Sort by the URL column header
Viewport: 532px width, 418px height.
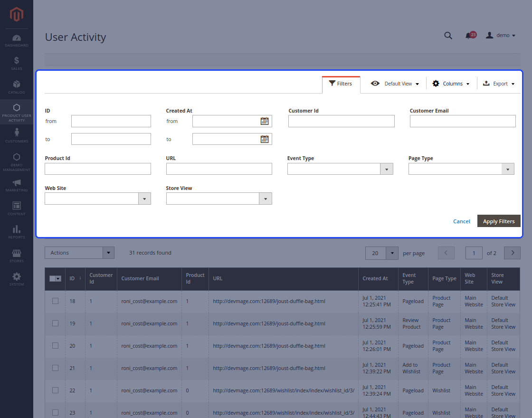click(x=283, y=279)
